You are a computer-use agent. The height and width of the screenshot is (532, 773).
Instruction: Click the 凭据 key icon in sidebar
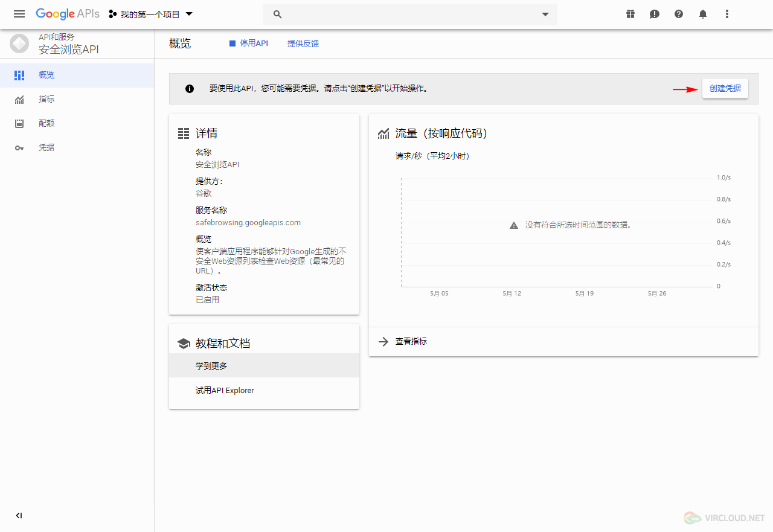click(x=19, y=147)
